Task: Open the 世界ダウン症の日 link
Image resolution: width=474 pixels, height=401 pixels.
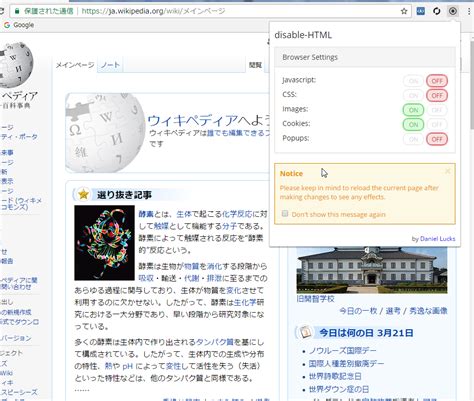Action: (x=339, y=389)
